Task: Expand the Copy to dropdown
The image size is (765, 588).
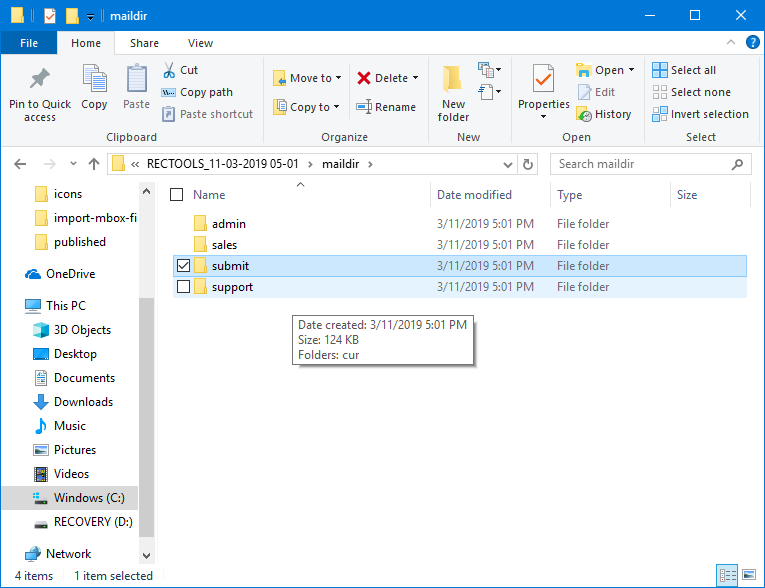Action: 337,107
